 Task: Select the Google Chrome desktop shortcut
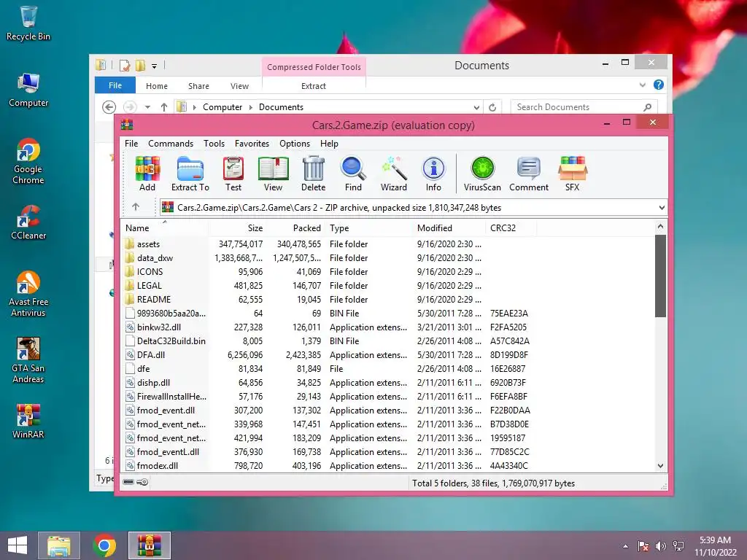(x=28, y=161)
